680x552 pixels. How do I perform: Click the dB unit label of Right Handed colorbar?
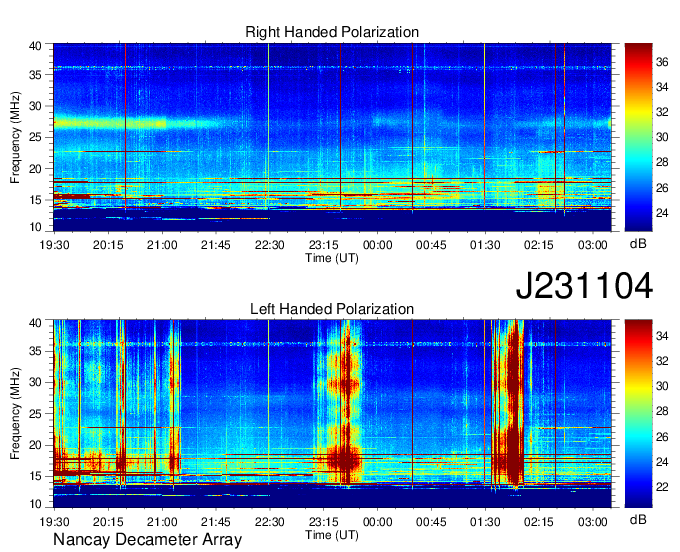coord(638,244)
